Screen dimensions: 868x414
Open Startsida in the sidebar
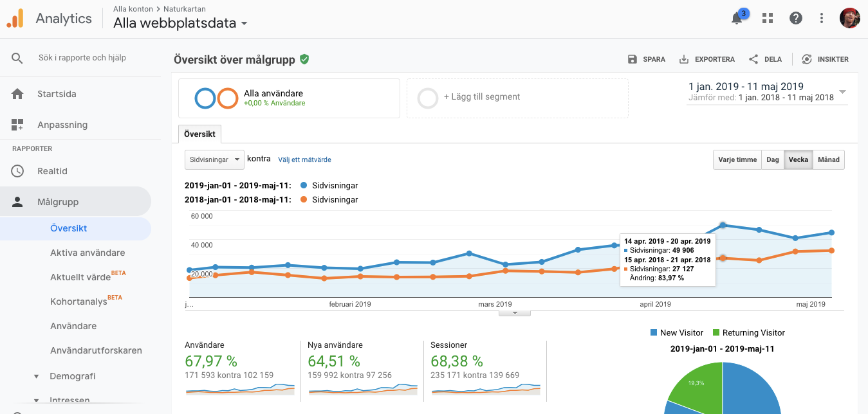[57, 94]
